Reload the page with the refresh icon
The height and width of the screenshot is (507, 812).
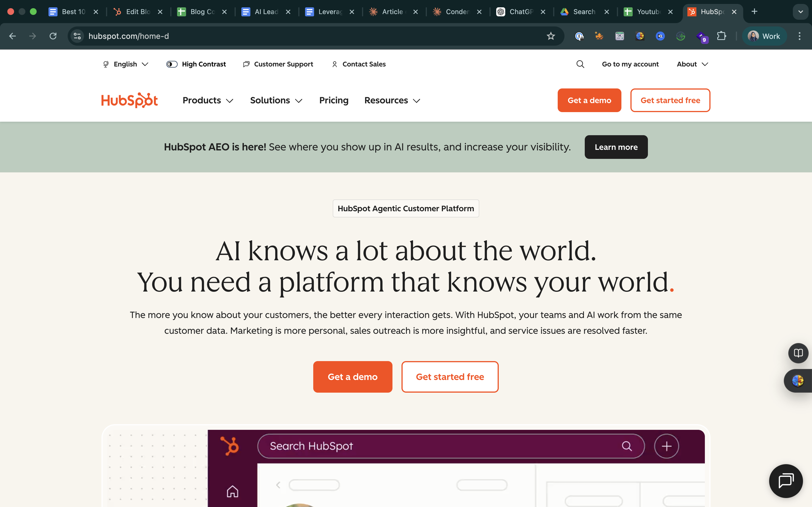(x=53, y=36)
